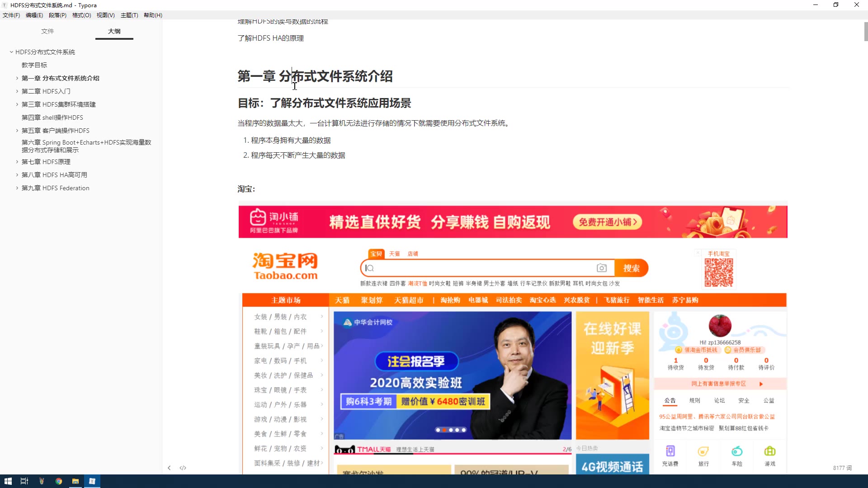Viewport: 868px width, 488px height.
Task: Launch Chrome from the taskbar
Action: [59, 481]
